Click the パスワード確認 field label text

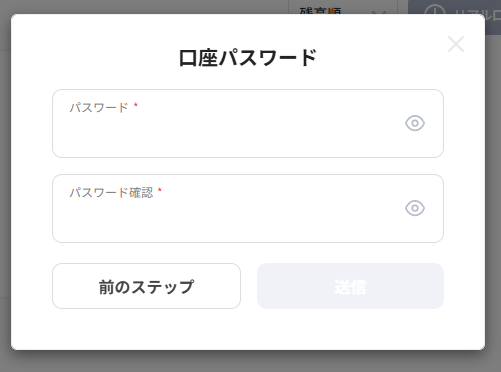111,193
